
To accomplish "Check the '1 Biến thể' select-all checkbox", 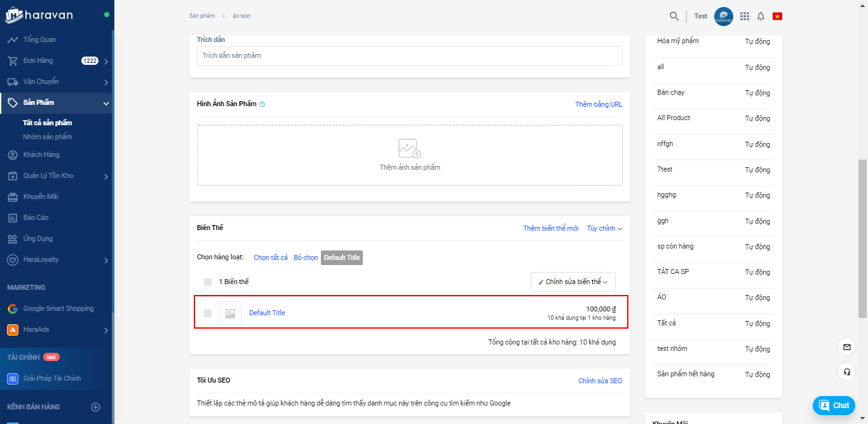I will (208, 282).
